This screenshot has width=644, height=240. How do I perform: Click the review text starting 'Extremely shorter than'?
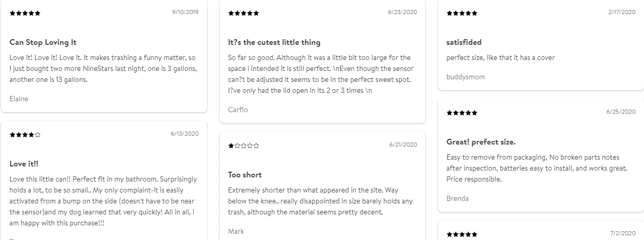point(320,201)
